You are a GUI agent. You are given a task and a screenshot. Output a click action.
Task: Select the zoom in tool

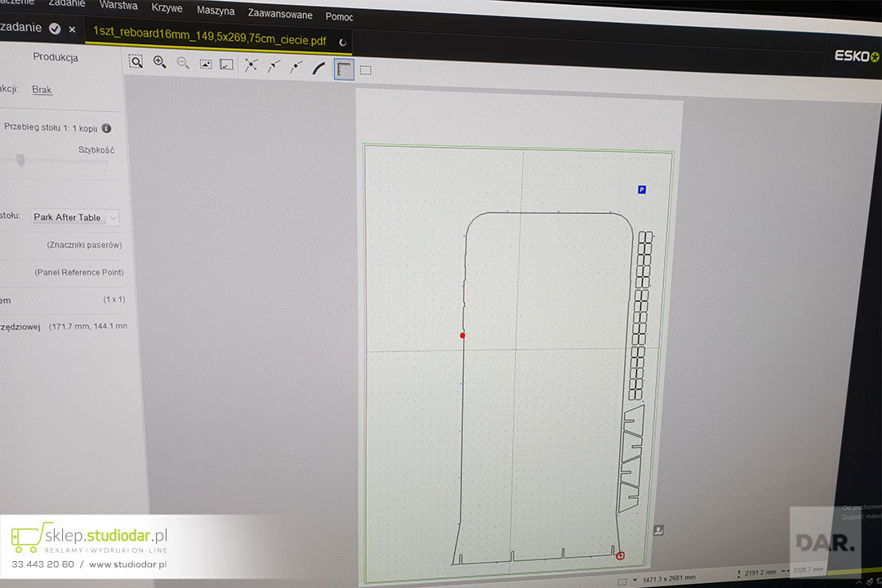(x=160, y=61)
